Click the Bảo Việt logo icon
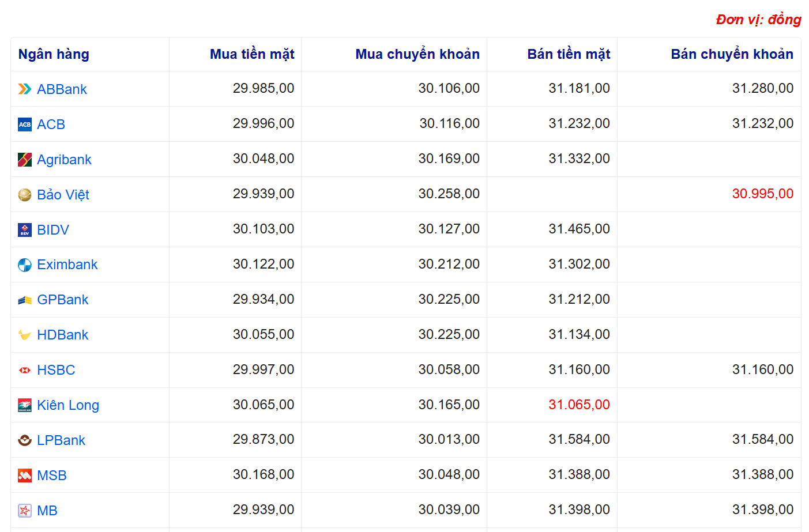 click(x=25, y=195)
